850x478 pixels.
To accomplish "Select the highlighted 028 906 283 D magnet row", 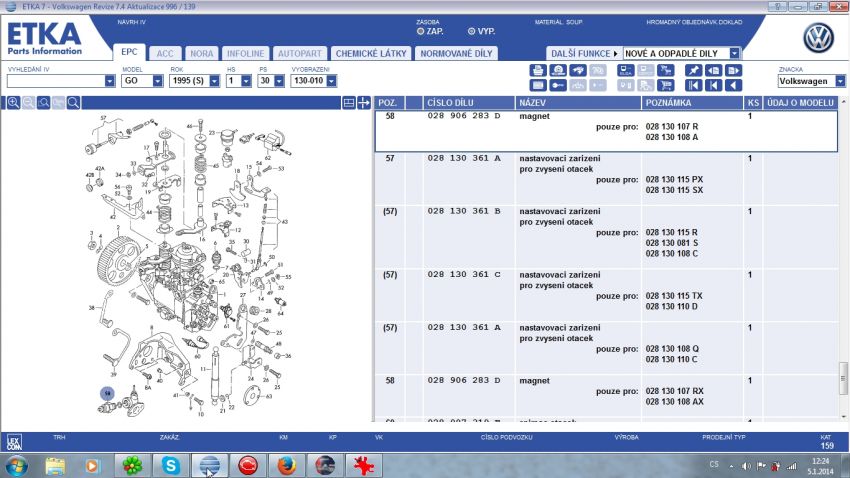I will click(606, 130).
